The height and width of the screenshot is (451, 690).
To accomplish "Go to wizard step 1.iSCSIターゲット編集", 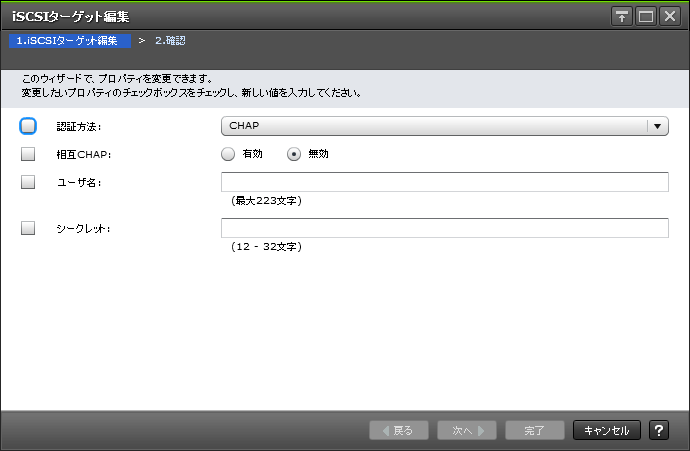I will pyautogui.click(x=70, y=40).
